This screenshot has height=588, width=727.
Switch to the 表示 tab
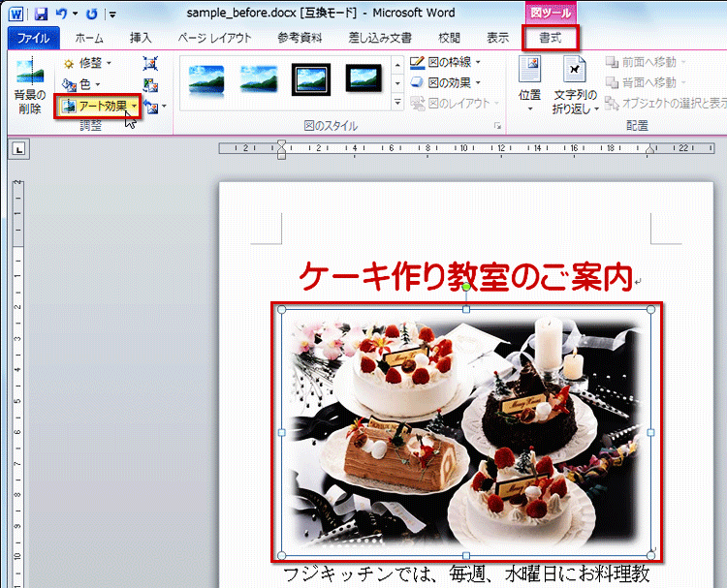point(497,38)
